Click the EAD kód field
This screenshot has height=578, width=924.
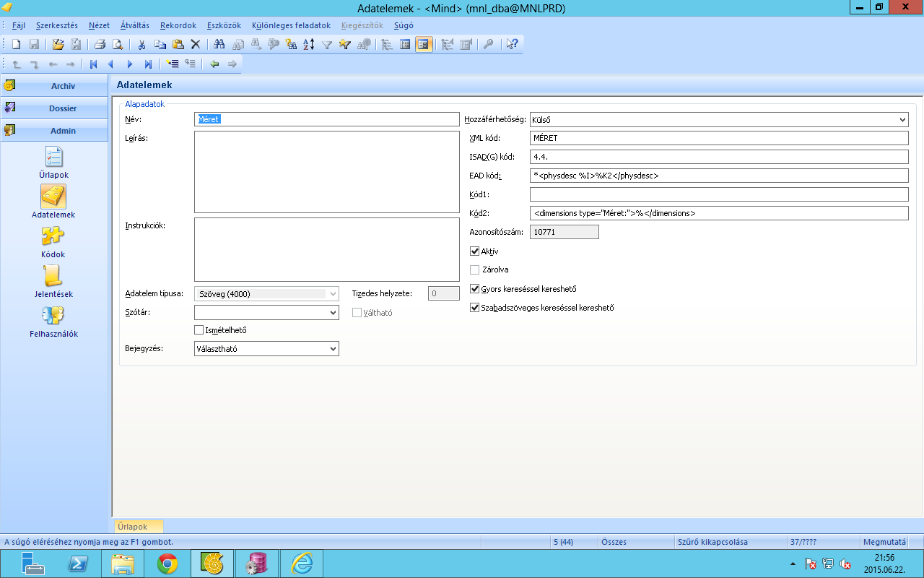[x=719, y=176]
